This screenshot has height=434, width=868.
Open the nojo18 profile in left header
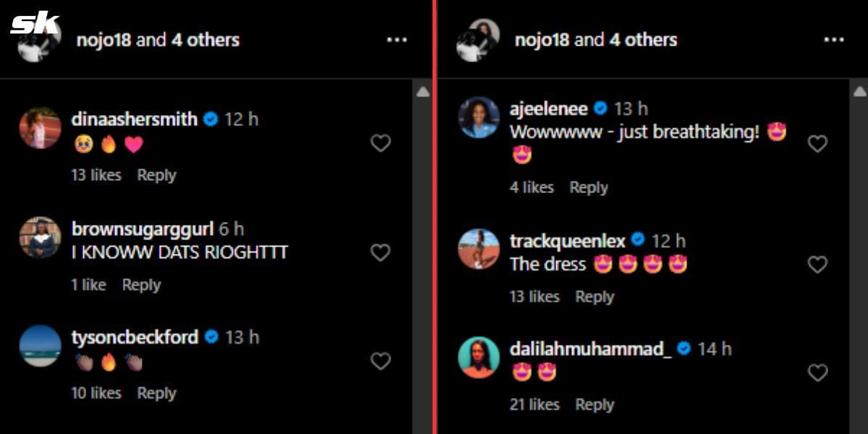[103, 40]
